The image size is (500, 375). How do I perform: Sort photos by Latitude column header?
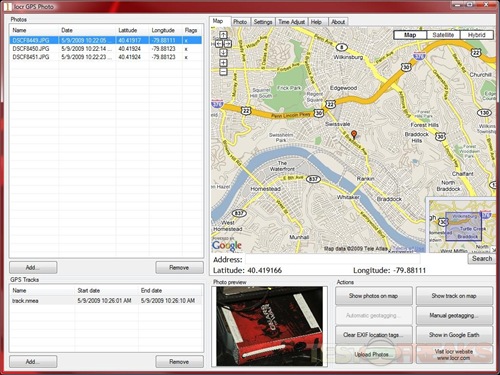tap(132, 30)
